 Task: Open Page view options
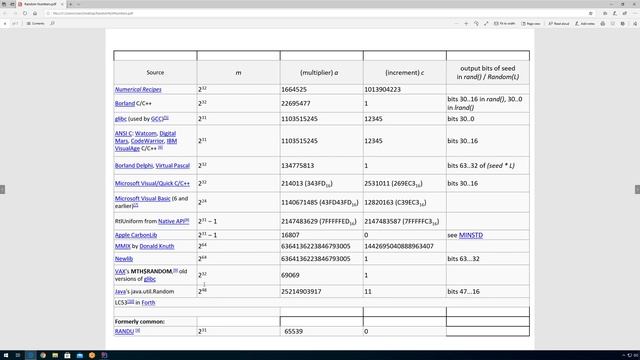point(531,24)
